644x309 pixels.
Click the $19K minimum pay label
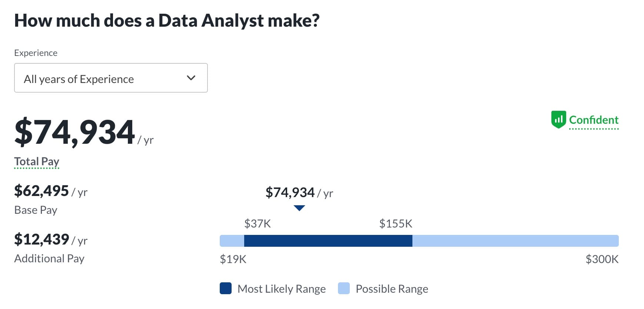coord(233,259)
